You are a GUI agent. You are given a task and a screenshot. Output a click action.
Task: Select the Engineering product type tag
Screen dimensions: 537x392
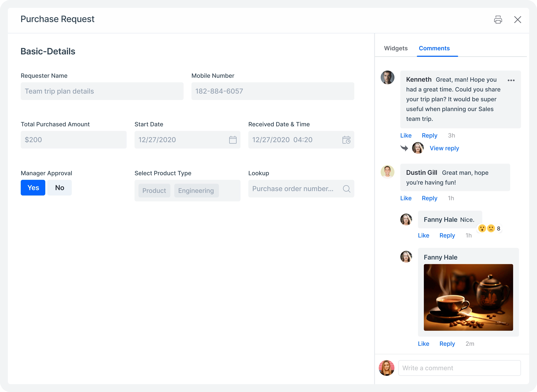point(196,191)
